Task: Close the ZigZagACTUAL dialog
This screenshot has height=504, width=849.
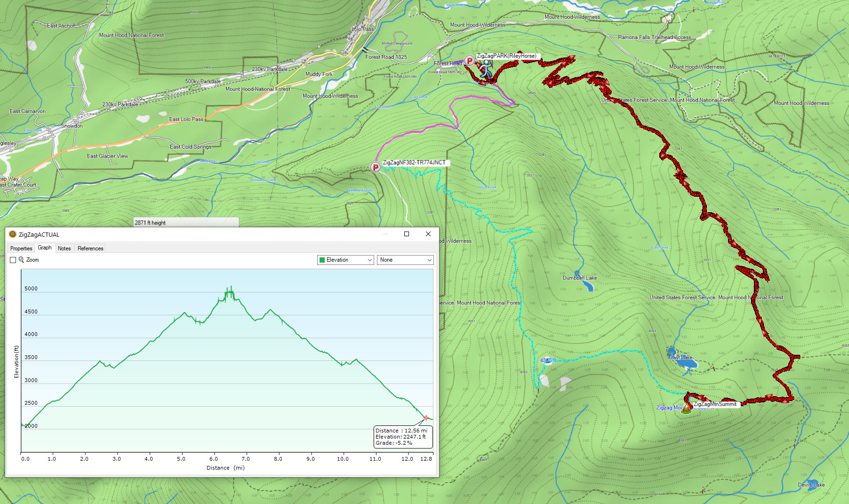Action: click(x=428, y=234)
